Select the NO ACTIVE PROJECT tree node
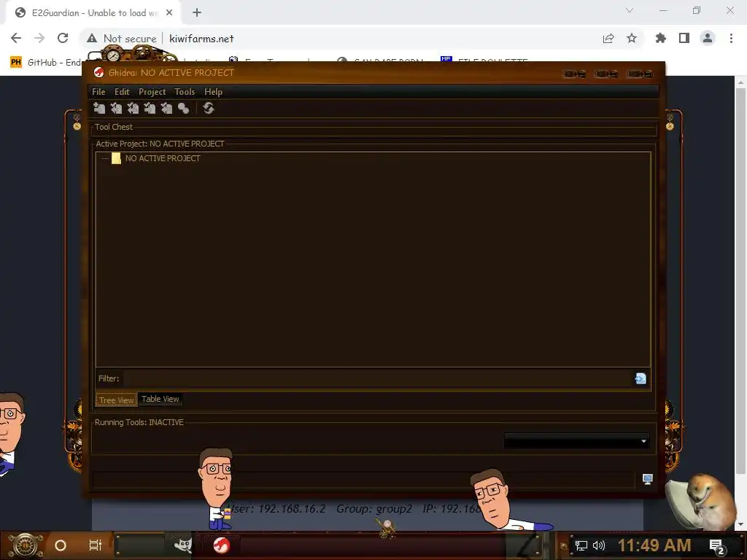The height and width of the screenshot is (560, 747). click(163, 158)
